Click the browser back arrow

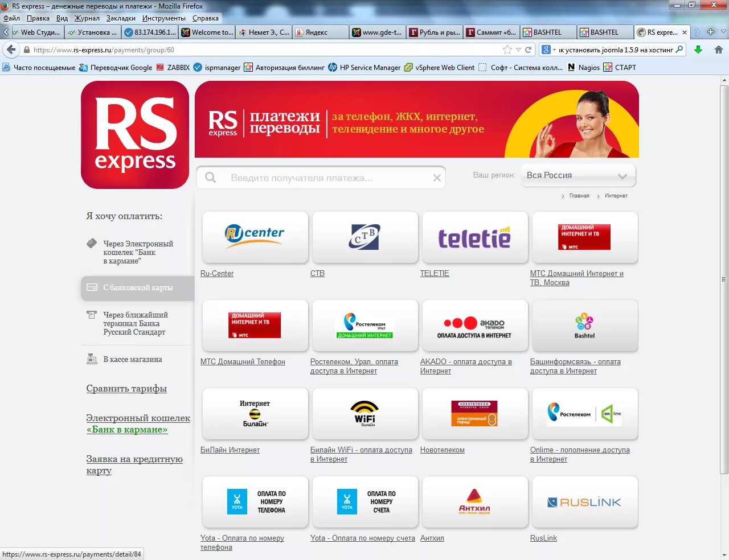[11, 50]
